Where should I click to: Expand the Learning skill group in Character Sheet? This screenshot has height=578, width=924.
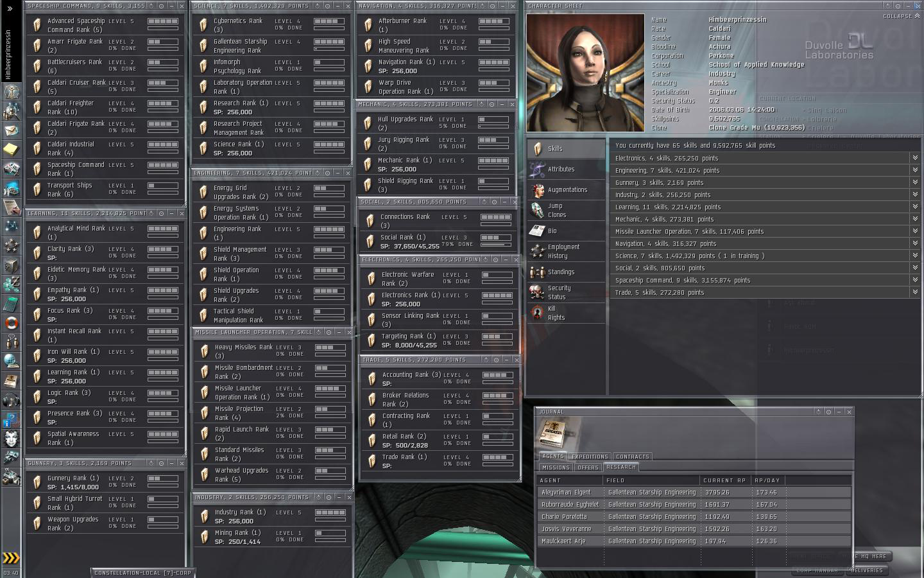click(915, 207)
